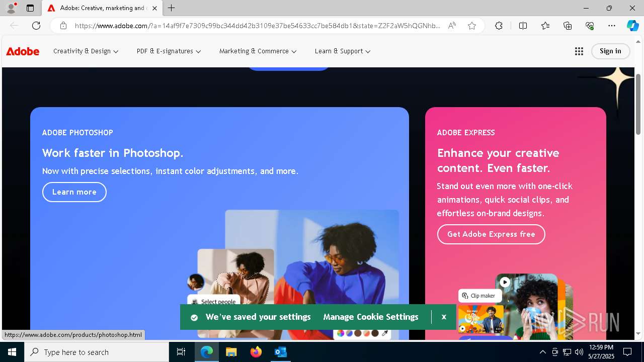Screen dimensions: 644x362
Task: Open Browser essentials
Action: click(x=590, y=26)
